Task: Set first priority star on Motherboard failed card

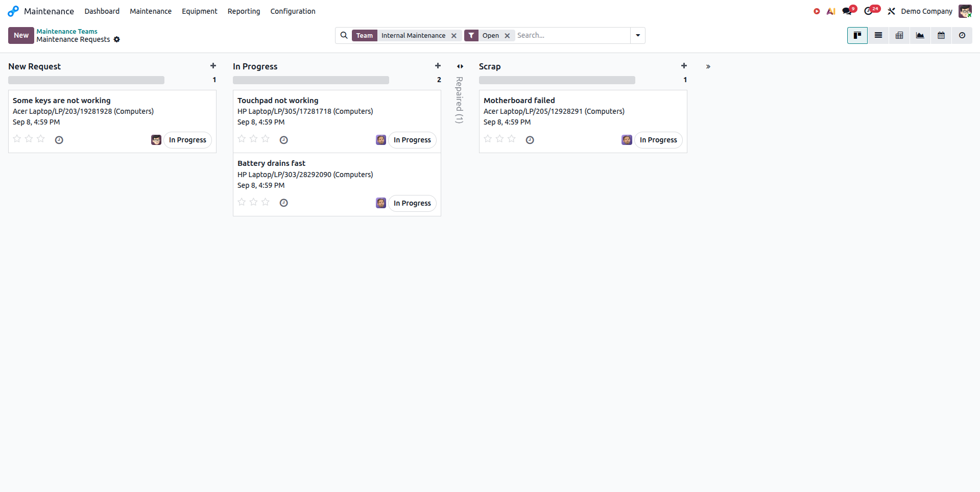Action: pyautogui.click(x=488, y=139)
